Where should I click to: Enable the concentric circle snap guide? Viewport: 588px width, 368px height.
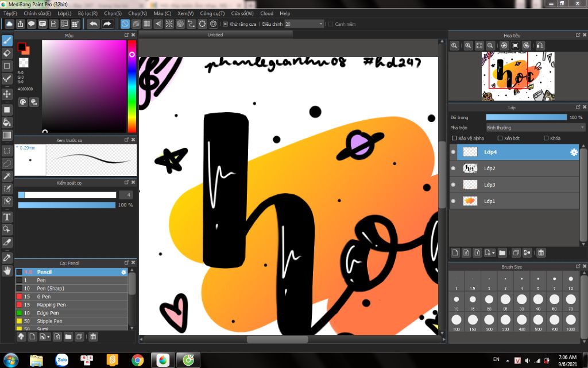click(180, 24)
